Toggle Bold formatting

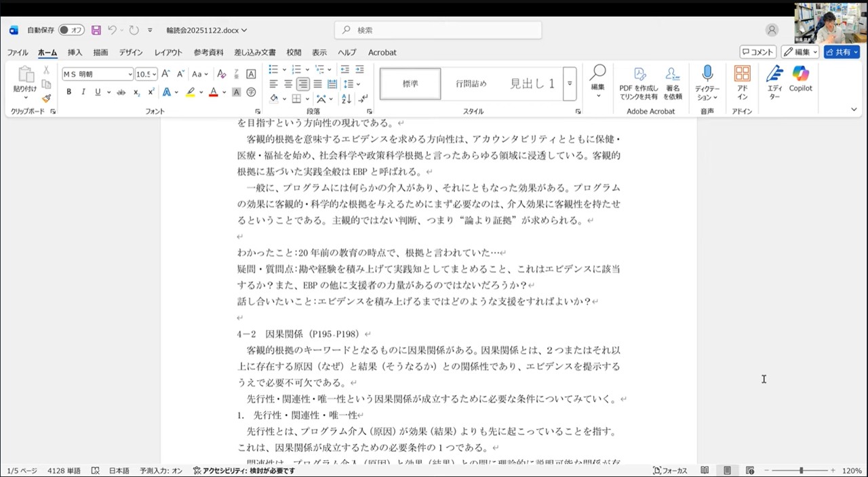pyautogui.click(x=68, y=92)
